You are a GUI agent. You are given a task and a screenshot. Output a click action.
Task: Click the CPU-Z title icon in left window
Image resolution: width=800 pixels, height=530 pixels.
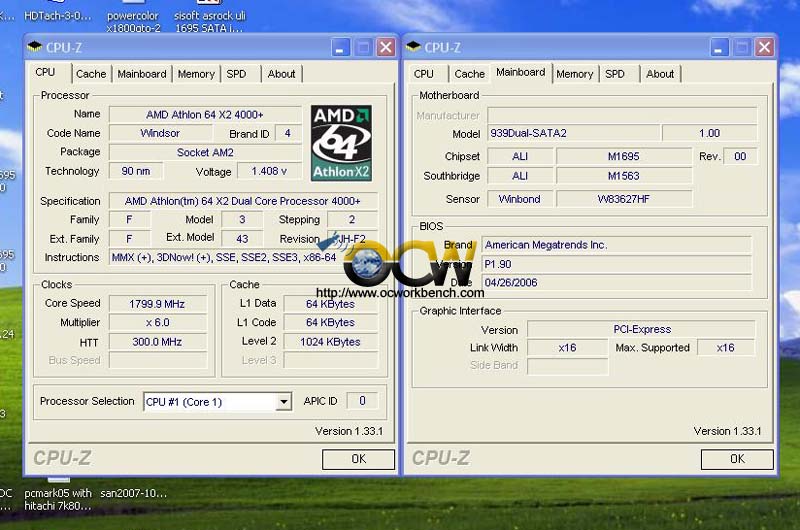pyautogui.click(x=35, y=47)
